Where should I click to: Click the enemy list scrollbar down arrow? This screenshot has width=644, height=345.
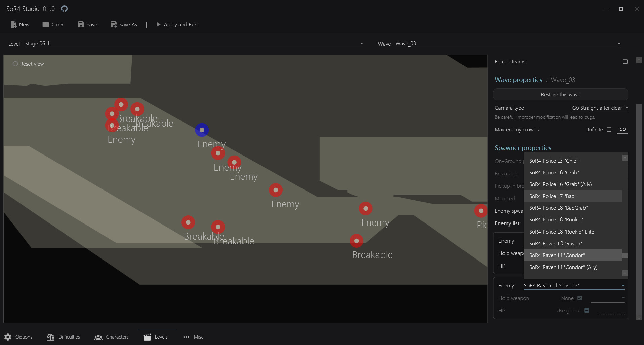625,273
